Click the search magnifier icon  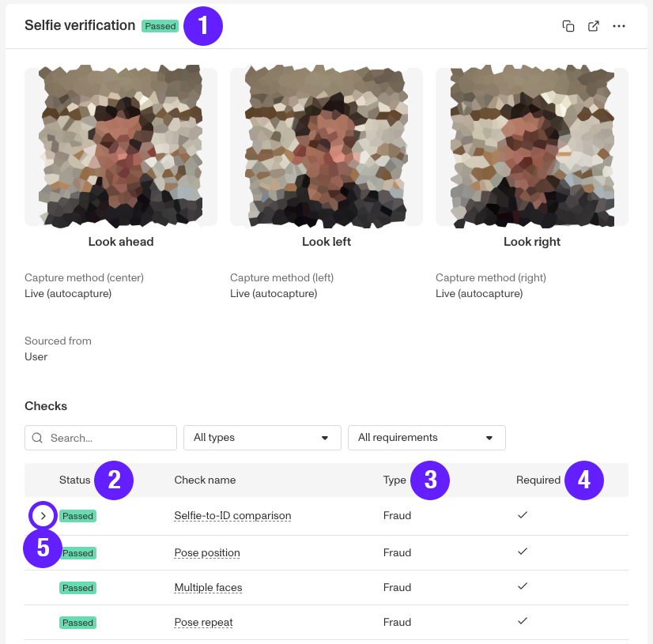click(x=37, y=438)
